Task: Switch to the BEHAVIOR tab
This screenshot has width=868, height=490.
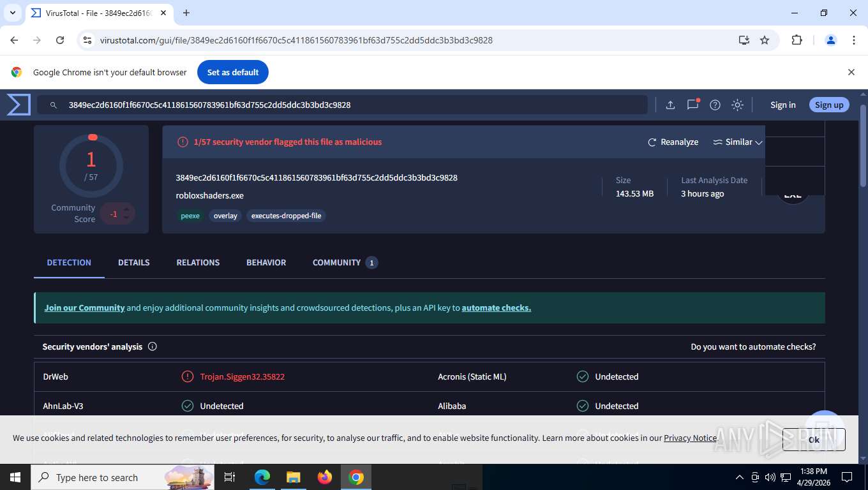Action: 266,262
